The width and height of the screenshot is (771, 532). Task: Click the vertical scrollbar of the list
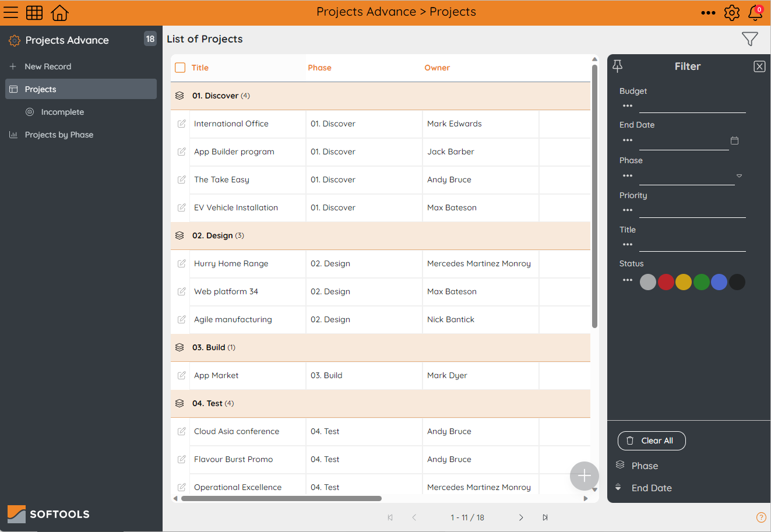click(594, 196)
